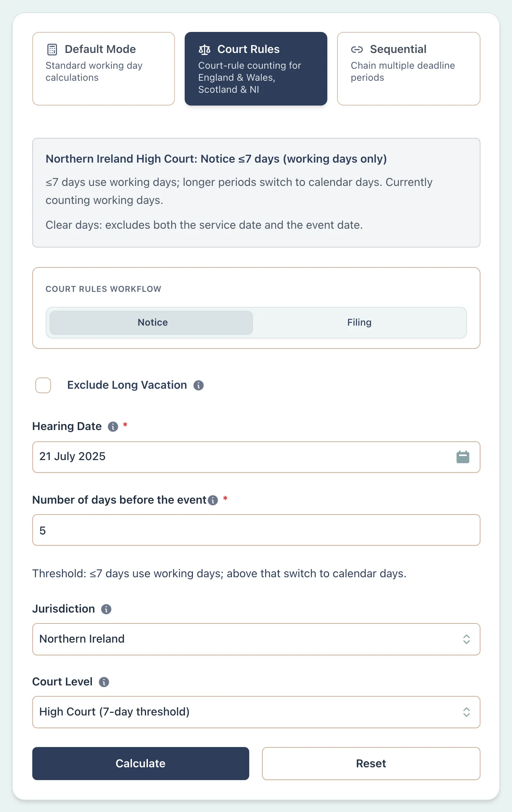
Task: Click the info icon beside Court Level
Action: (x=104, y=682)
